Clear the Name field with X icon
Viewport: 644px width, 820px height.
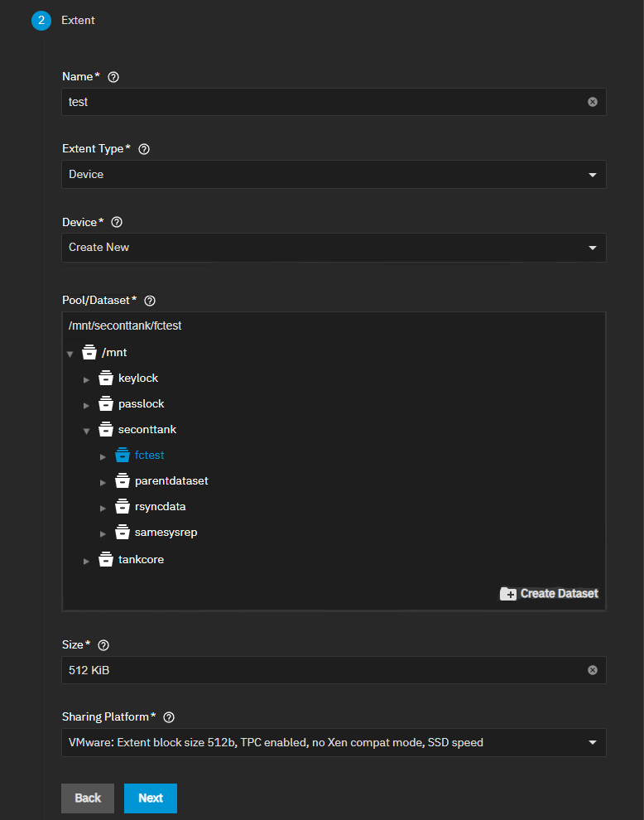click(x=592, y=102)
